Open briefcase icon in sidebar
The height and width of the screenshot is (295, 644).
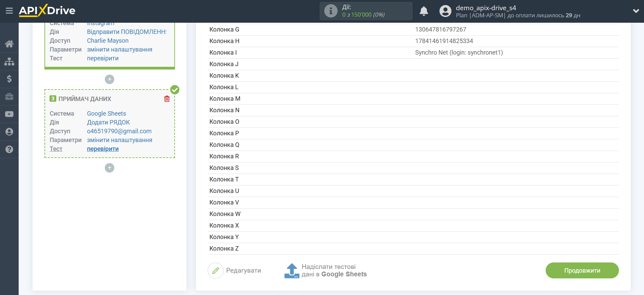tap(9, 97)
